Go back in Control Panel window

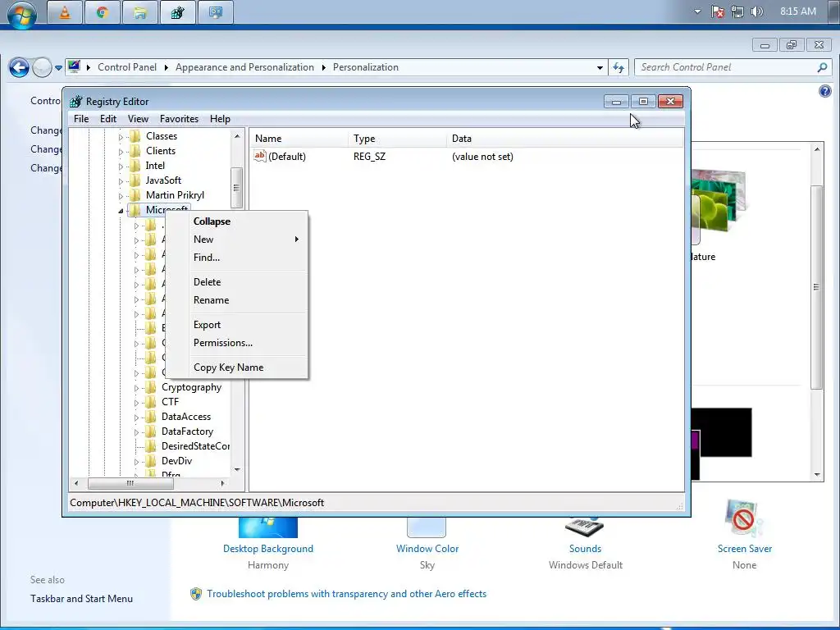(x=20, y=67)
